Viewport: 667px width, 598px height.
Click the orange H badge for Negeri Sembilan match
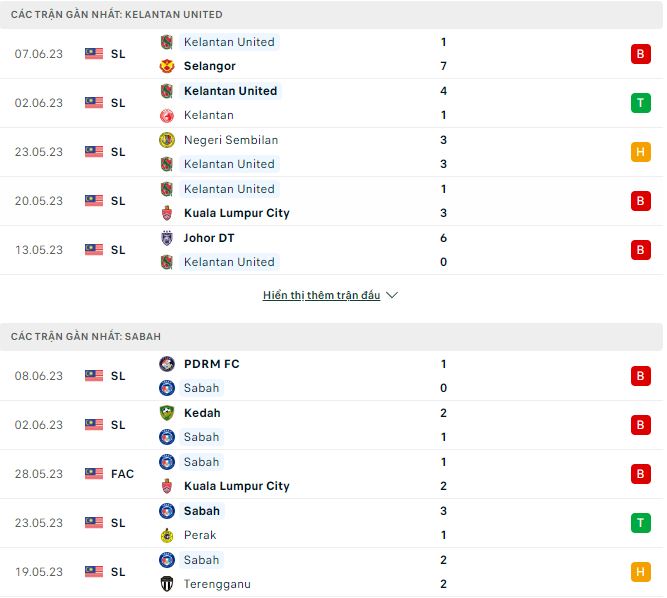click(x=640, y=152)
